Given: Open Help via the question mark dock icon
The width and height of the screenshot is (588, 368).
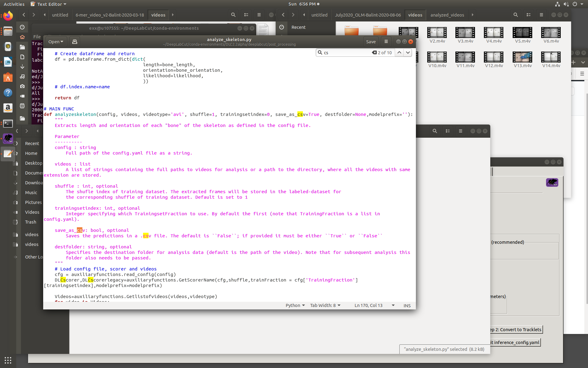Looking at the screenshot, I should pyautogui.click(x=8, y=93).
